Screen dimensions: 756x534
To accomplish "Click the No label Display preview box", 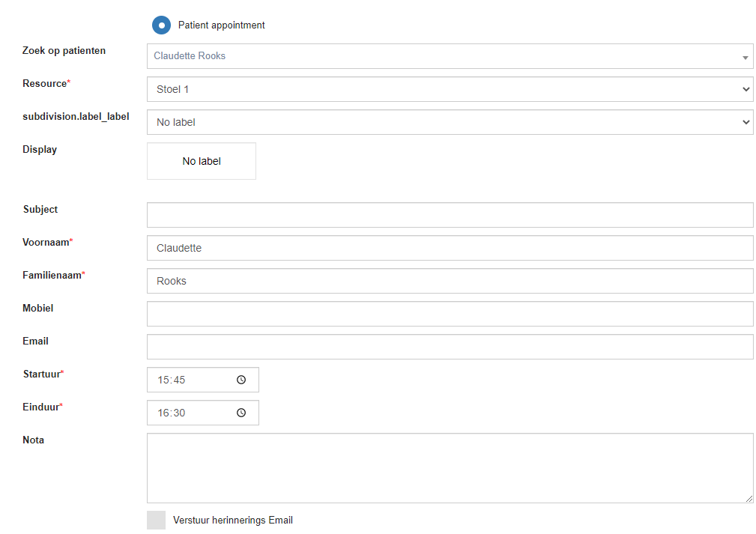I will point(202,161).
